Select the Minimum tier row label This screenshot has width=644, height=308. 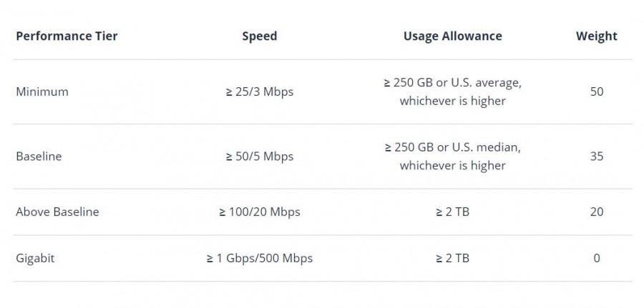(x=42, y=91)
